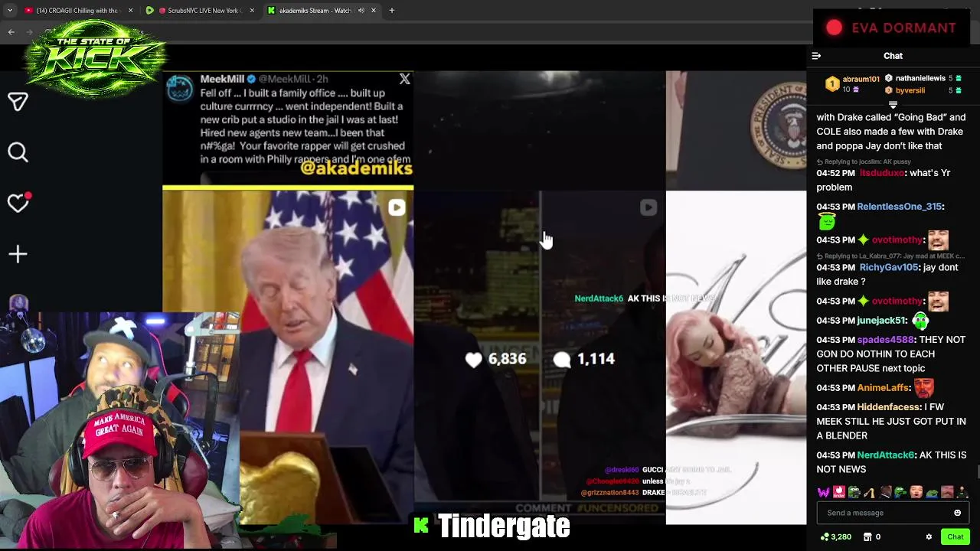Open the Trump video post thumbnail
The width and height of the screenshot is (980, 551).
coord(288,356)
